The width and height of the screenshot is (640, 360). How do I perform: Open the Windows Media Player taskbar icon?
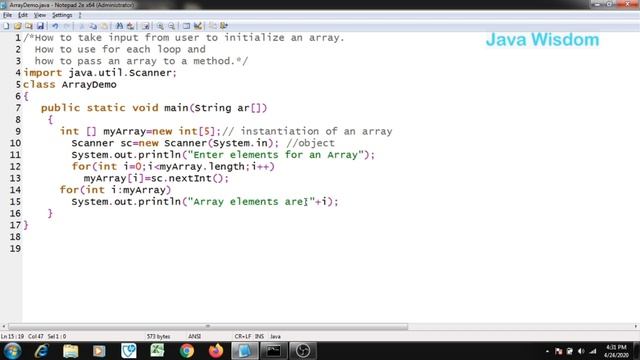pos(99,351)
